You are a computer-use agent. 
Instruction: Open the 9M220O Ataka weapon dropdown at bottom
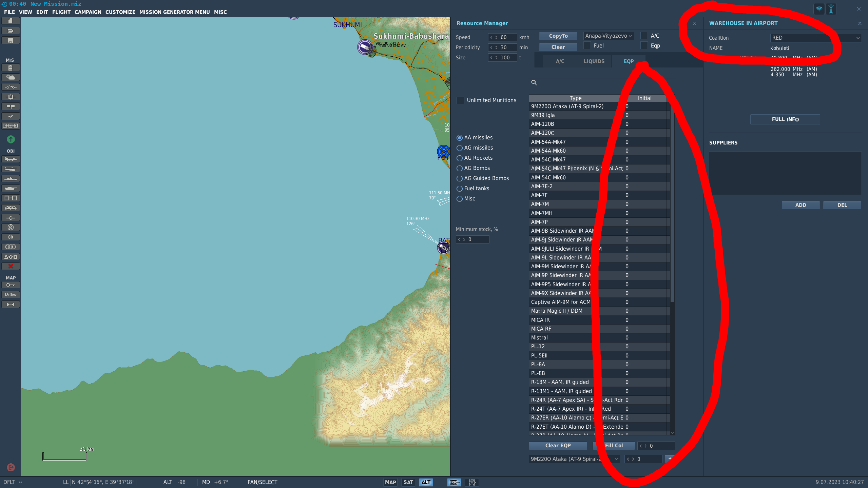pyautogui.click(x=574, y=459)
